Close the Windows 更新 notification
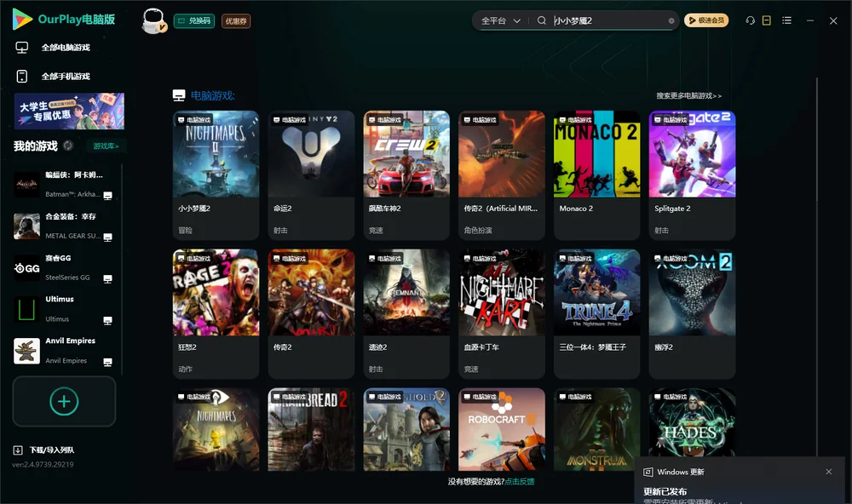This screenshot has height=504, width=852. tap(829, 472)
